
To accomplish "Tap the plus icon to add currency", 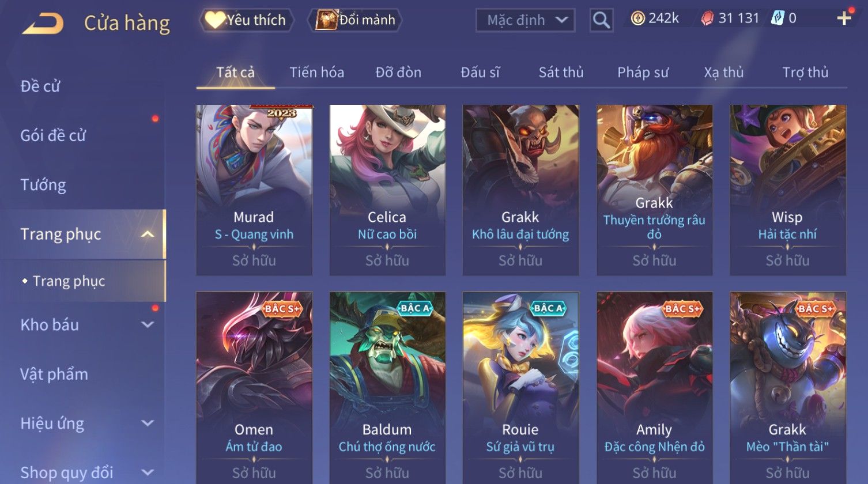I will pyautogui.click(x=844, y=18).
